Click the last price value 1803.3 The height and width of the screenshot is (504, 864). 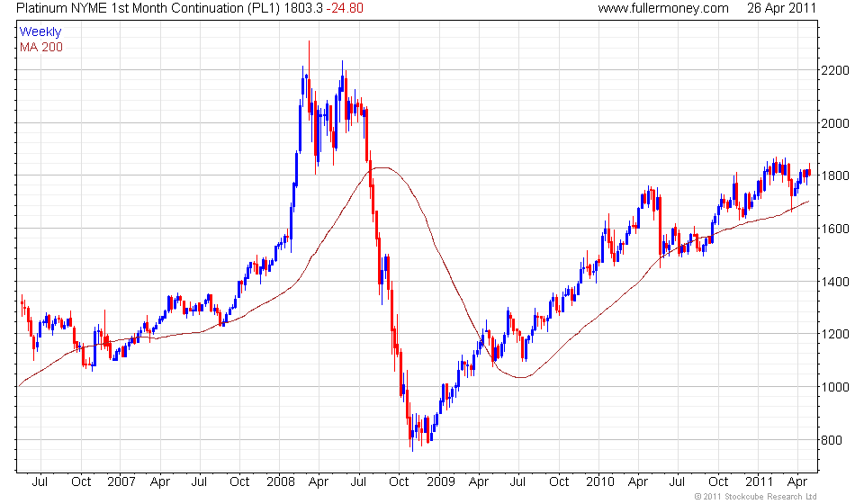(x=303, y=8)
